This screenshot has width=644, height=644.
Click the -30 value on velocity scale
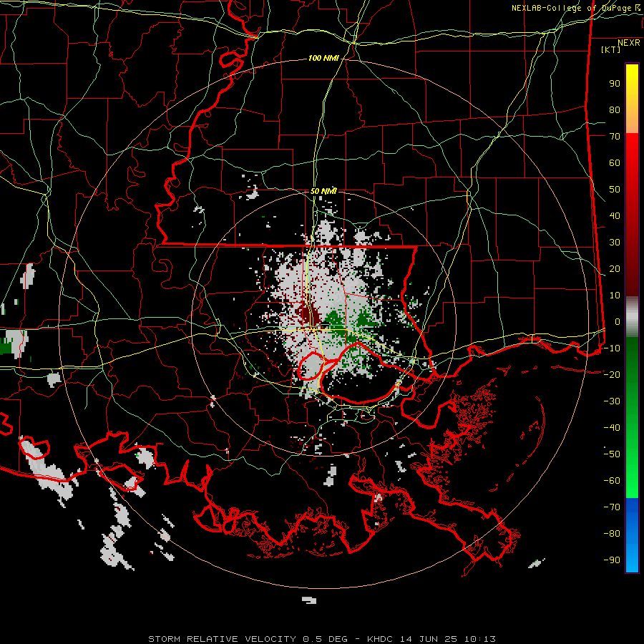[x=612, y=401]
